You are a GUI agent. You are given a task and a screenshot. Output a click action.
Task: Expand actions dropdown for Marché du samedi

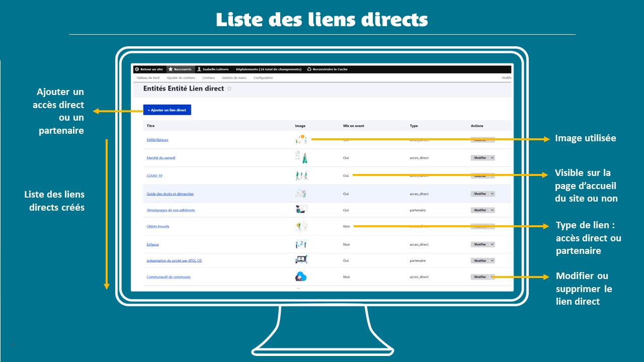(492, 158)
